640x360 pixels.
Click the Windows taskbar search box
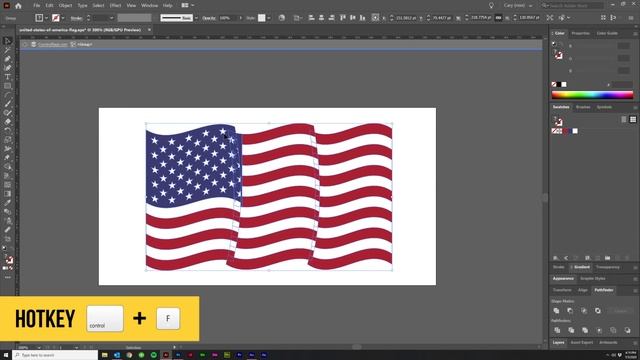pos(55,355)
